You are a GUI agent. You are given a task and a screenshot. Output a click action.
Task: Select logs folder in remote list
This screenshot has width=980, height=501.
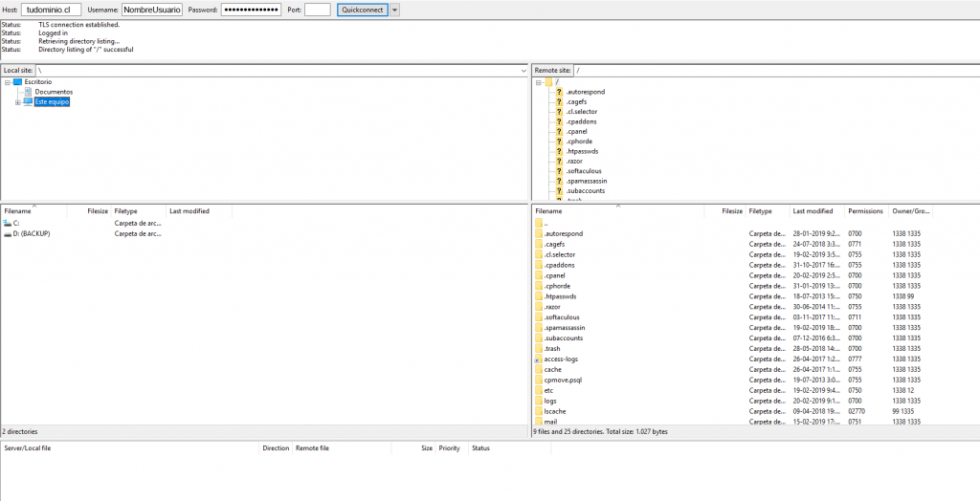point(550,401)
